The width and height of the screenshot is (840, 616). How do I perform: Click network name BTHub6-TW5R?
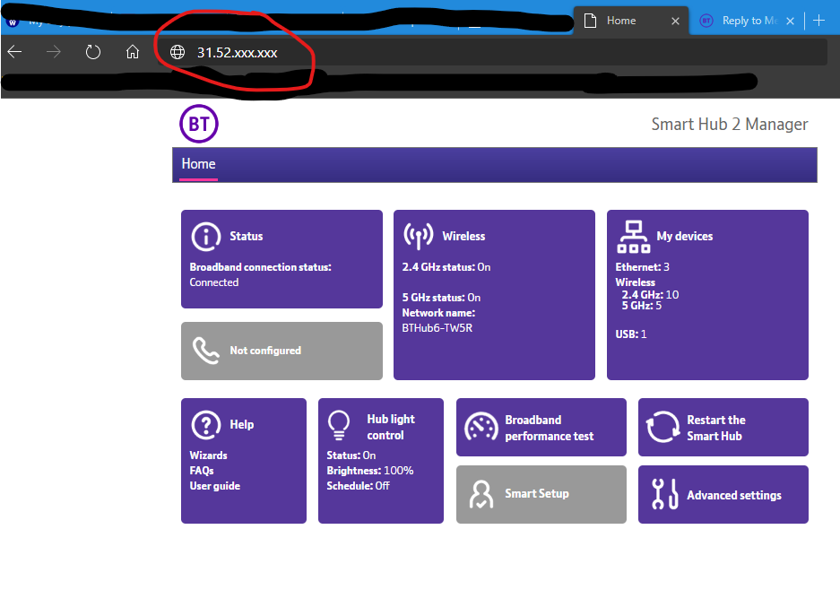coord(437,328)
